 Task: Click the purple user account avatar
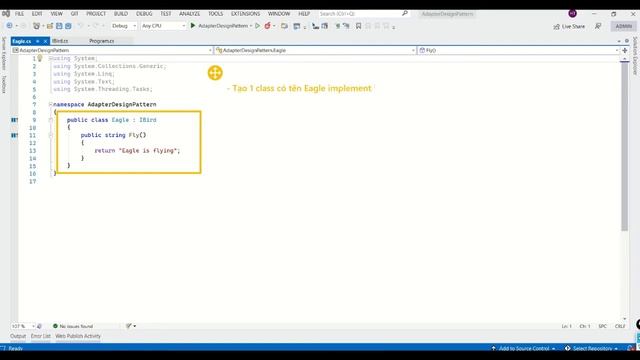click(572, 13)
